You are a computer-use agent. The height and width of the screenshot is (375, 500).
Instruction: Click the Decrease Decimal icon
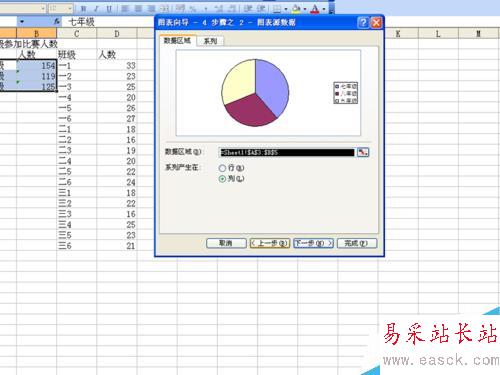point(231,8)
